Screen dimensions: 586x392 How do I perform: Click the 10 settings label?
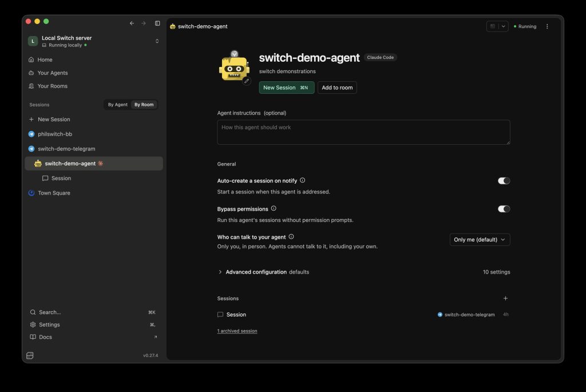coord(496,272)
